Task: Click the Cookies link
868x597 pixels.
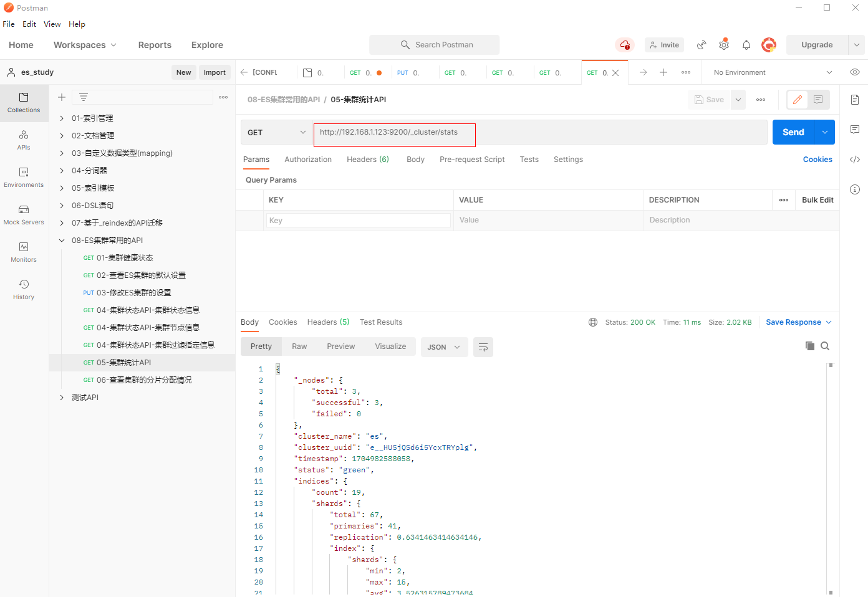Action: [817, 160]
